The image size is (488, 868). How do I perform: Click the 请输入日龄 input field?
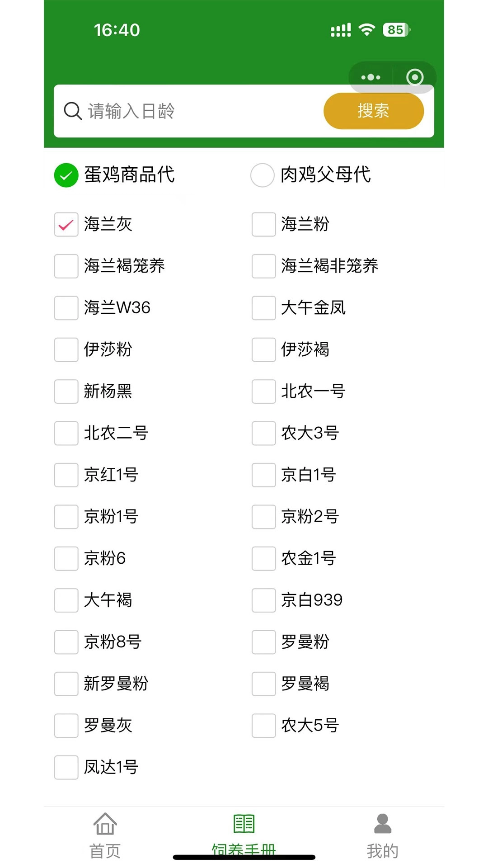[181, 111]
